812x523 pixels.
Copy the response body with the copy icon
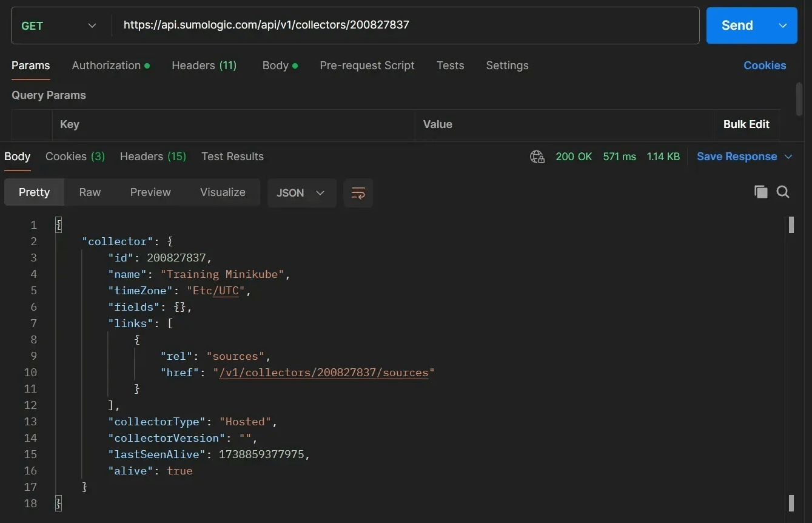[x=760, y=192]
